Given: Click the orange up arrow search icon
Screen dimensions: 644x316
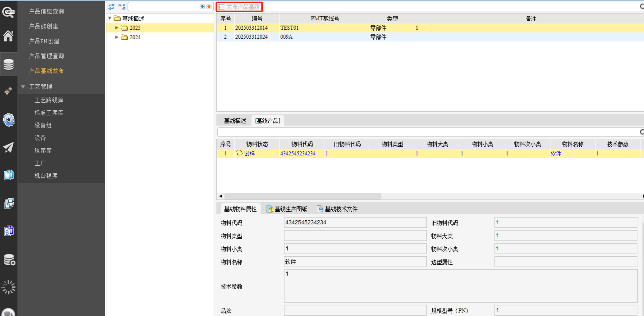Looking at the screenshot, I should click(209, 7).
